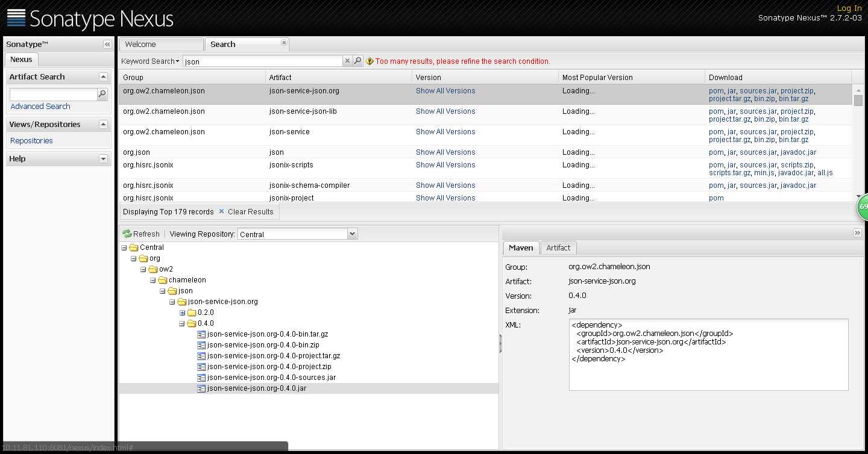Switch to the Welcome tab
The height and width of the screenshot is (454, 868).
pos(161,45)
